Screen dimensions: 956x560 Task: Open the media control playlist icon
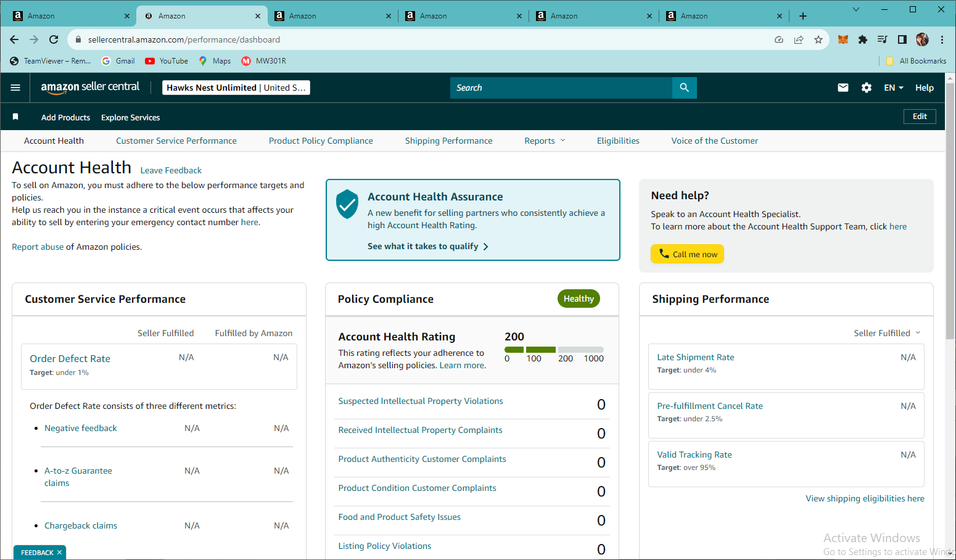tap(883, 39)
